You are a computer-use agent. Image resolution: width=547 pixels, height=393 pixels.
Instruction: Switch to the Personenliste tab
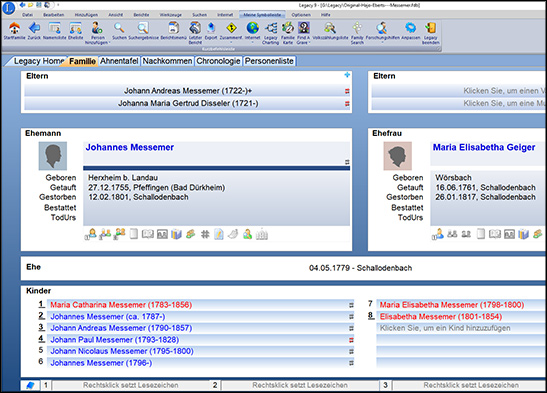[269, 61]
